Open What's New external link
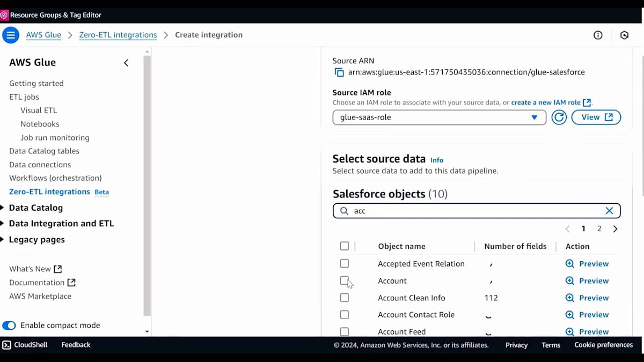The height and width of the screenshot is (362, 644). (x=35, y=269)
